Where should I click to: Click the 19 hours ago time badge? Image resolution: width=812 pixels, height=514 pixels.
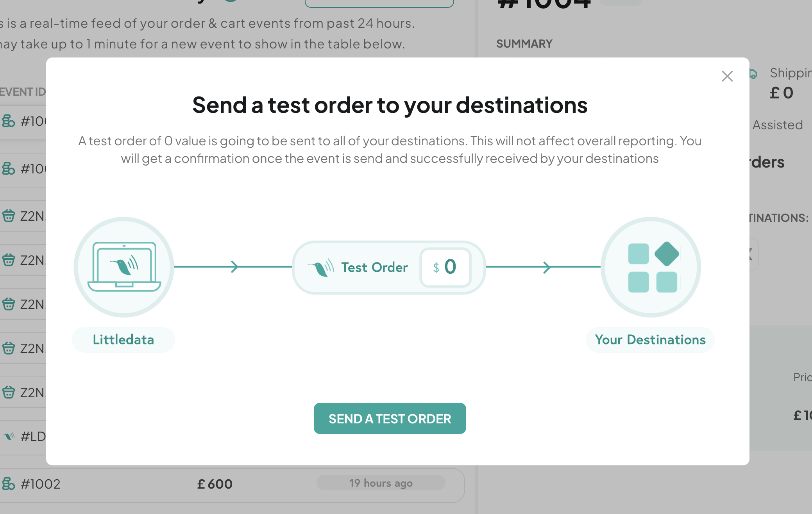[x=381, y=483]
